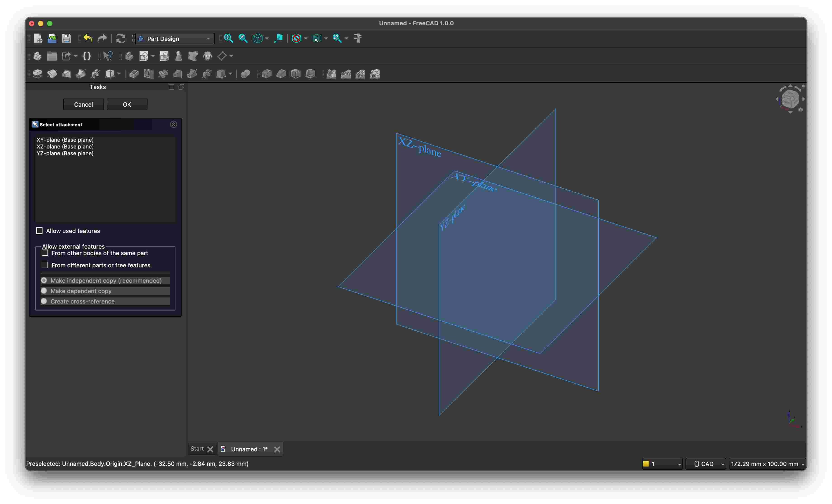The image size is (832, 504).
Task: Open the standard views dropdown arrow
Action: [x=267, y=38]
